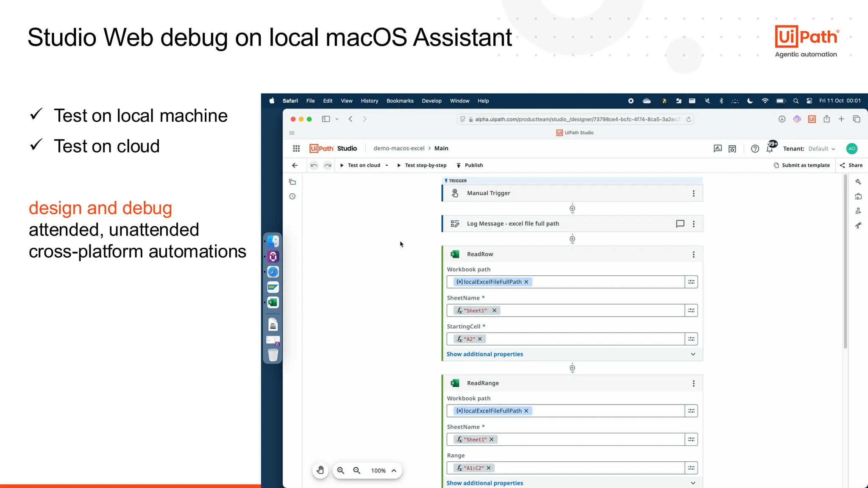Undo the last change

(x=314, y=165)
